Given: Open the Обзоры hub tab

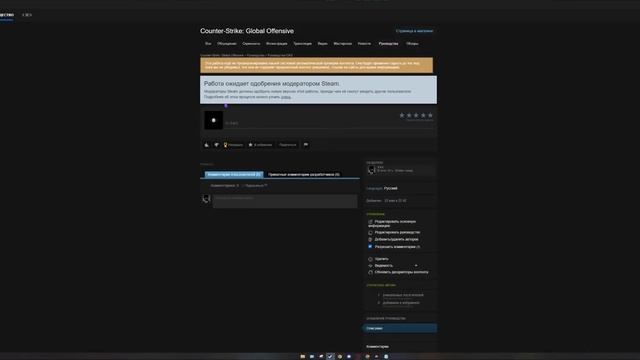Looking at the screenshot, I should (x=412, y=44).
